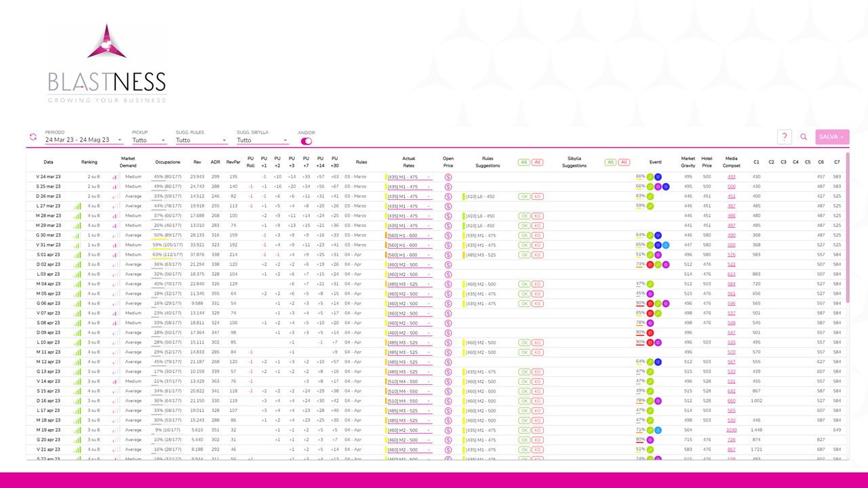Click the Blastness logo
The height and width of the screenshot is (488, 868).
point(106,64)
